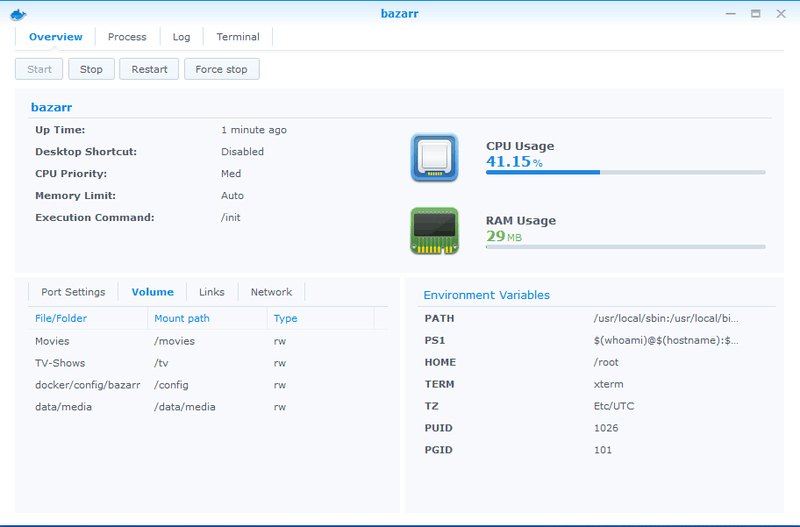This screenshot has height=527, width=800.
Task: Close the bazarr window
Action: [x=781, y=14]
